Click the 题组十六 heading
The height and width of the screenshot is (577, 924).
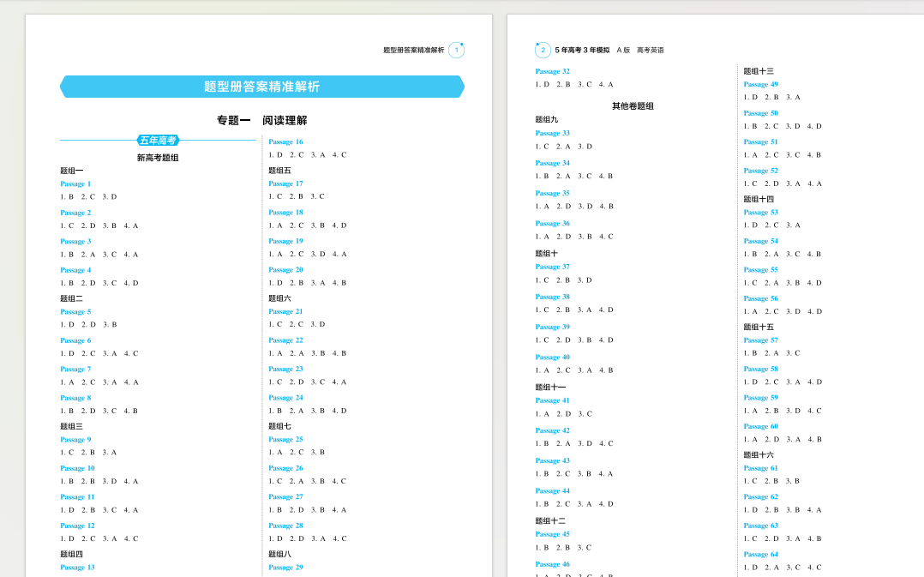coord(759,455)
